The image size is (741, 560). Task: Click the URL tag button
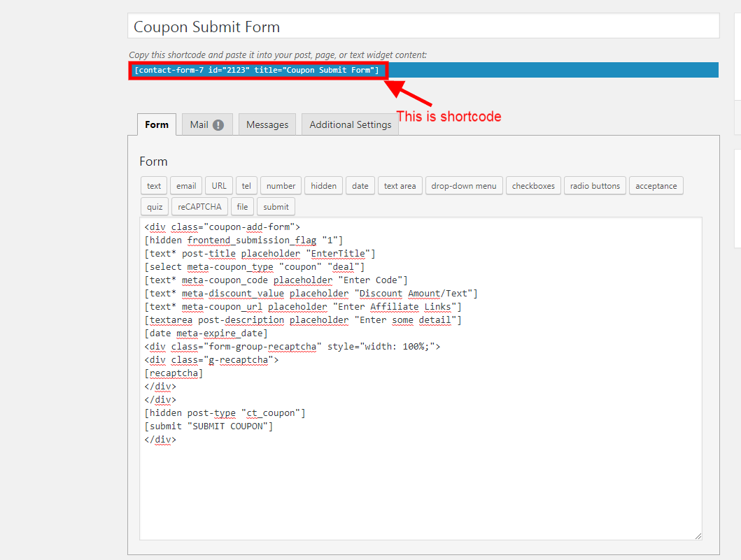tap(219, 186)
